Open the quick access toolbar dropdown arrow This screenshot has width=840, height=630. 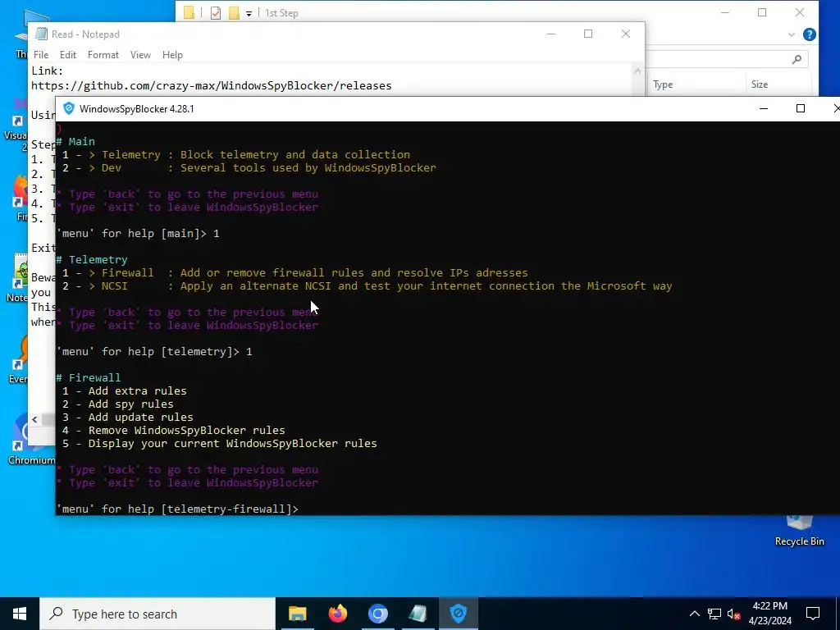point(249,13)
